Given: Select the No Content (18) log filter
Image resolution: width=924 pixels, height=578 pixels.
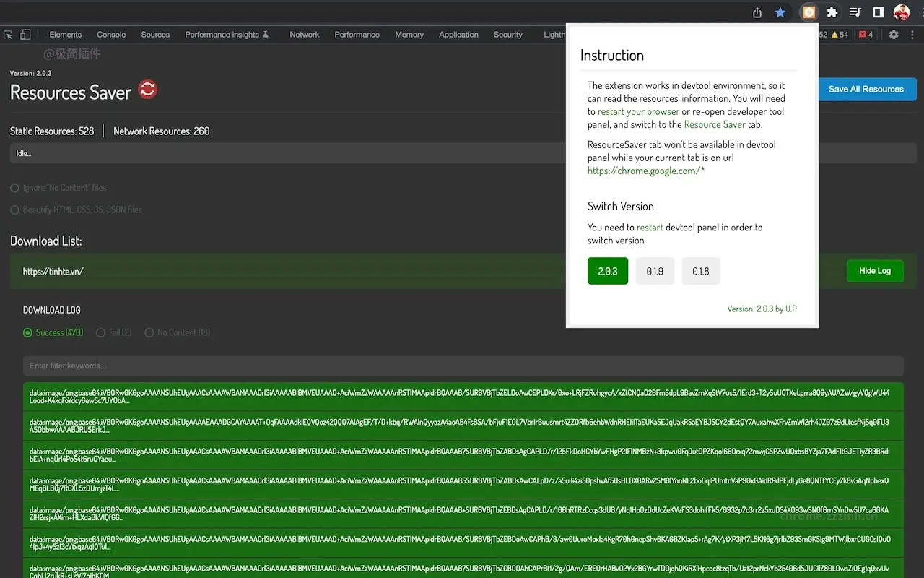Looking at the screenshot, I should [x=149, y=333].
